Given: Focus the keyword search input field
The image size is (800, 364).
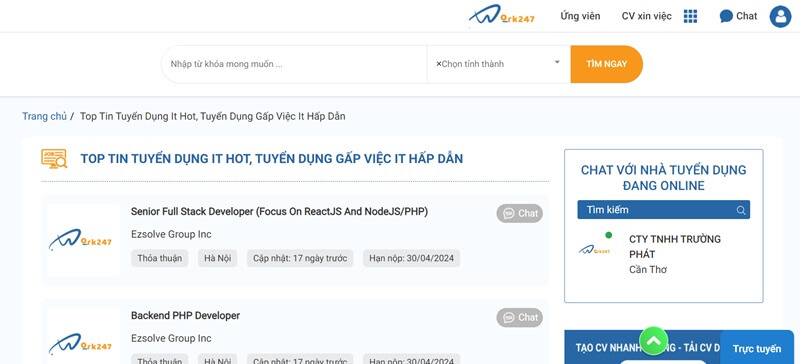Looking at the screenshot, I should click(294, 64).
